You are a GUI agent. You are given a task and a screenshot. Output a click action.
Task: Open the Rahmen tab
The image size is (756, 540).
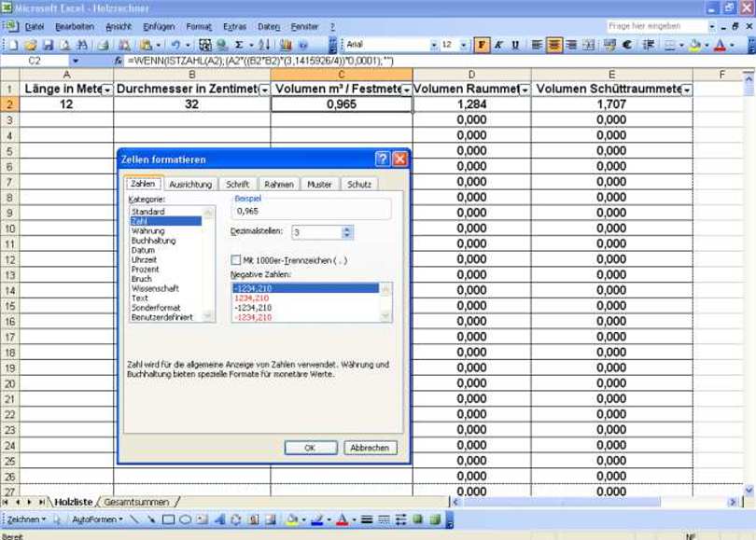point(278,185)
